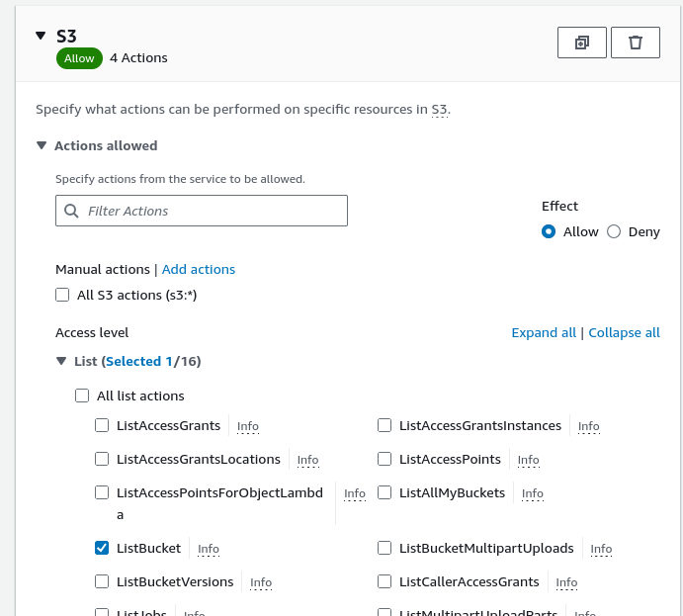The width and height of the screenshot is (683, 616).
Task: Click the Add actions link
Action: pos(199,269)
